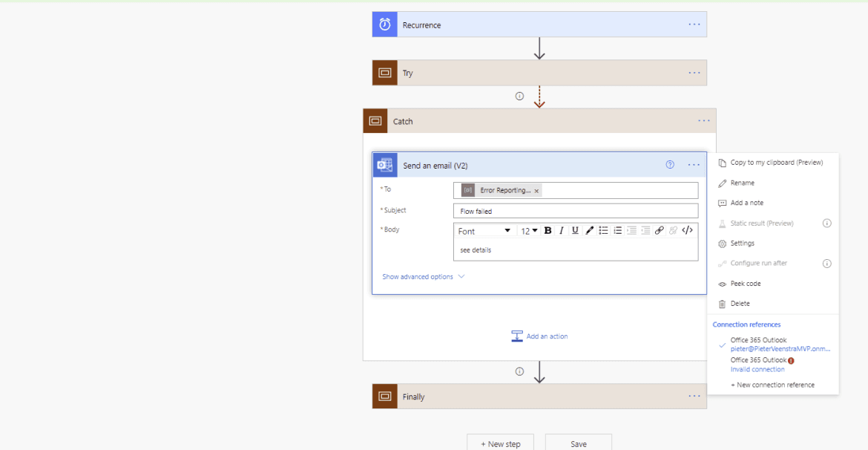Click Add an action in Catch
The width and height of the screenshot is (868, 450).
click(539, 336)
